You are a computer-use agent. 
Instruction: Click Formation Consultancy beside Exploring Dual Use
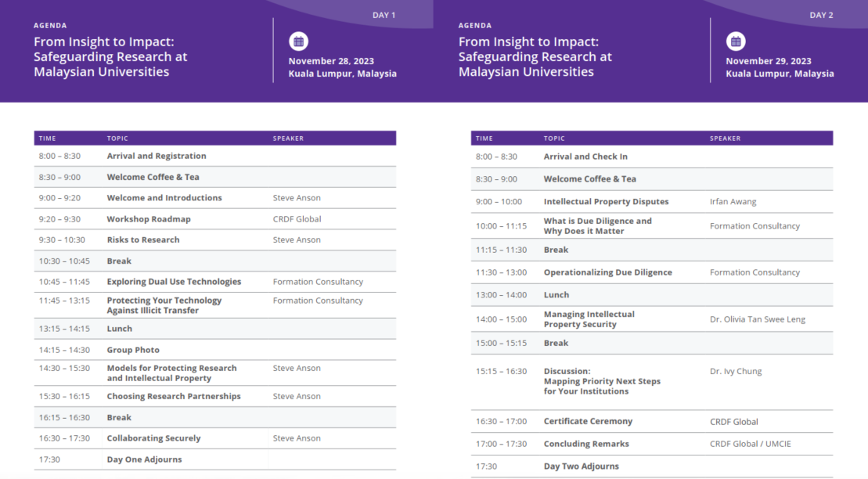pyautogui.click(x=318, y=281)
